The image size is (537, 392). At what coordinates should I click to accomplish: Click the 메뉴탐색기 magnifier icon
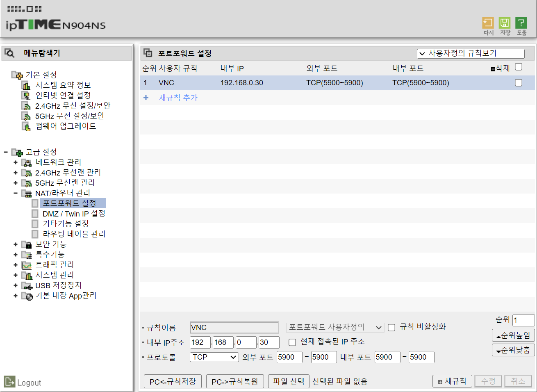9,53
